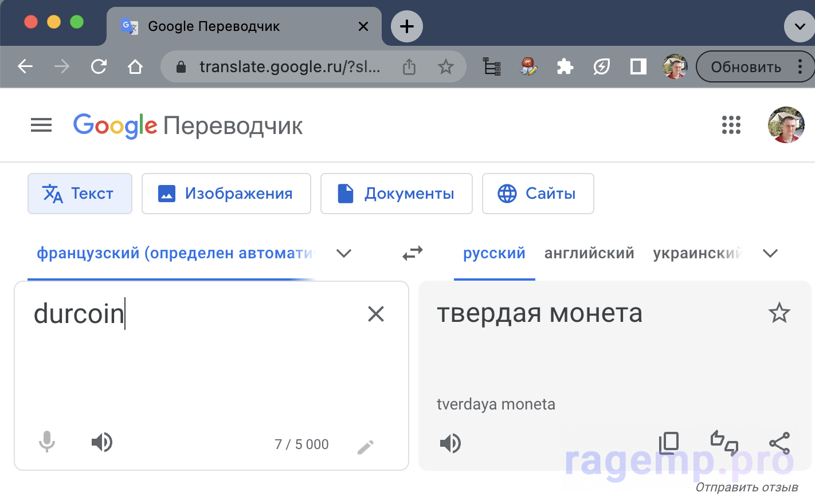Open the Google apps grid

pyautogui.click(x=731, y=125)
